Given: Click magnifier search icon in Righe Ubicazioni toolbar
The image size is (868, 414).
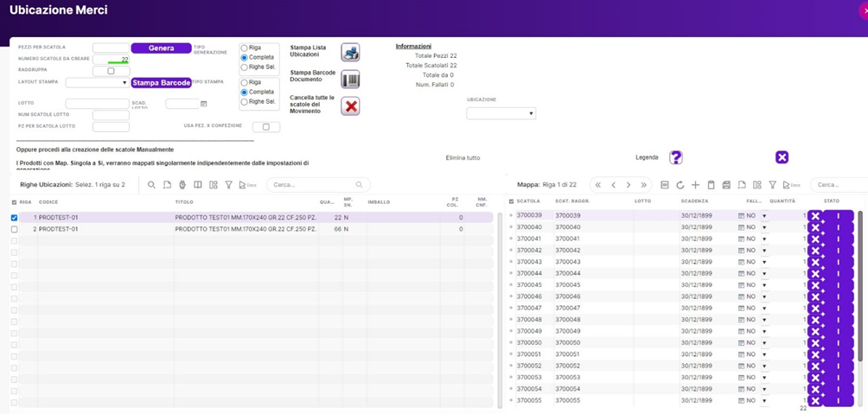Looking at the screenshot, I should coord(151,185).
